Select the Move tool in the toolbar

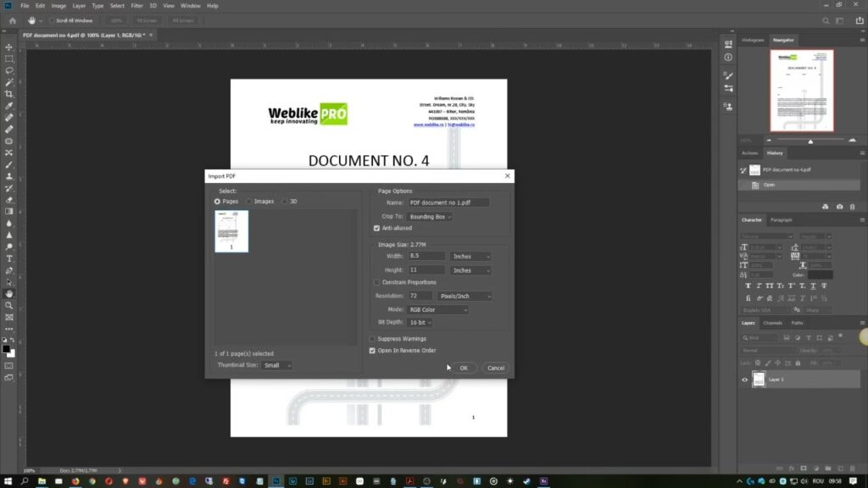(9, 47)
